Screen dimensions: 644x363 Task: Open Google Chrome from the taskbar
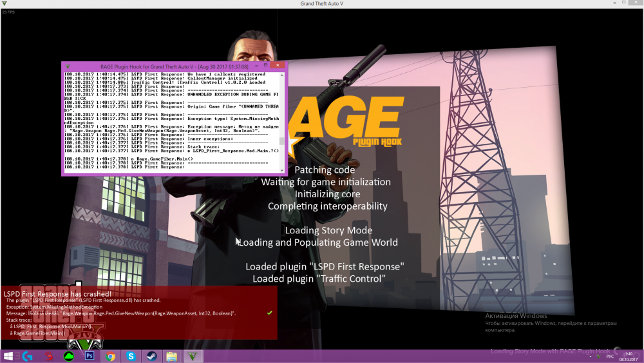110,357
